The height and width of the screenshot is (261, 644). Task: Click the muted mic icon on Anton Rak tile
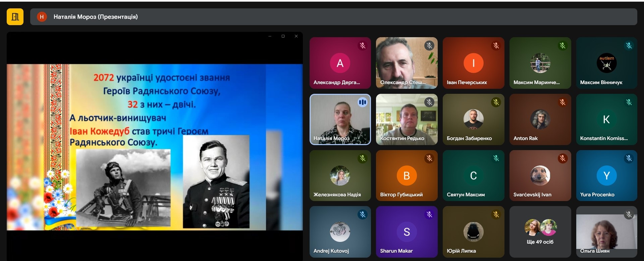pyautogui.click(x=562, y=102)
